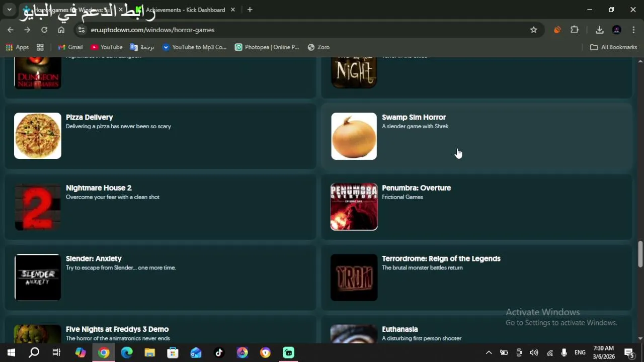Click the orange extension icon in toolbar

557,30
